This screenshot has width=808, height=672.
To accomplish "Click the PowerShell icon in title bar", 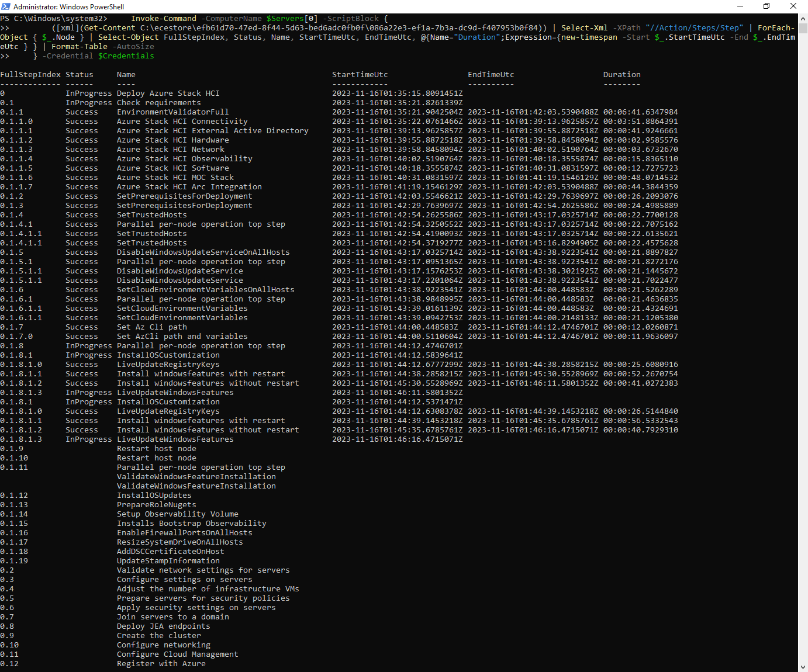I will (x=6, y=6).
